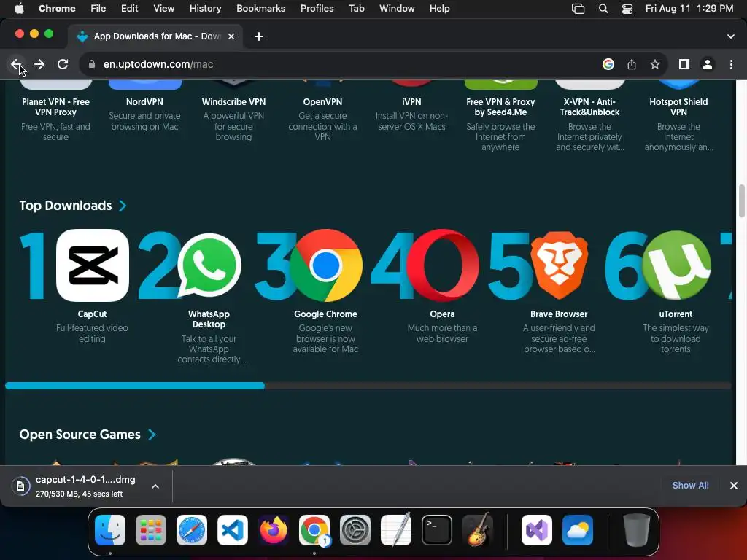Viewport: 747px width, 560px height.
Task: Open uTorrent app icon
Action: (x=676, y=265)
